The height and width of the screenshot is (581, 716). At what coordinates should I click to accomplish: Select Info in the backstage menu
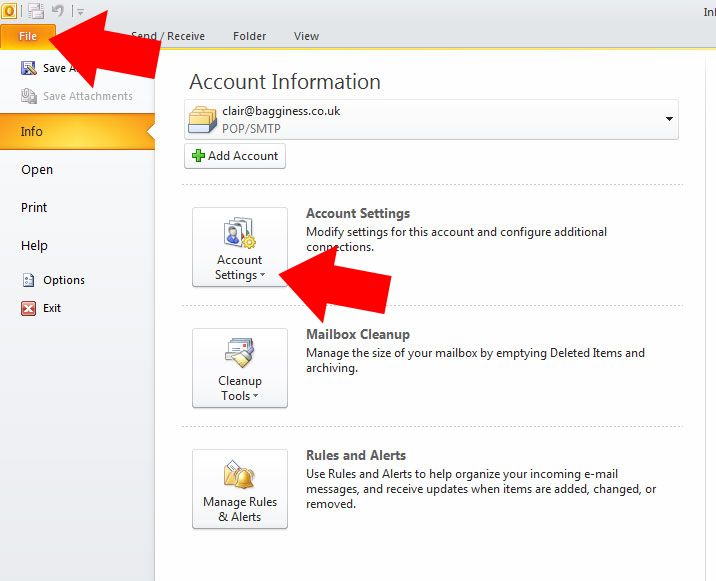tap(32, 131)
